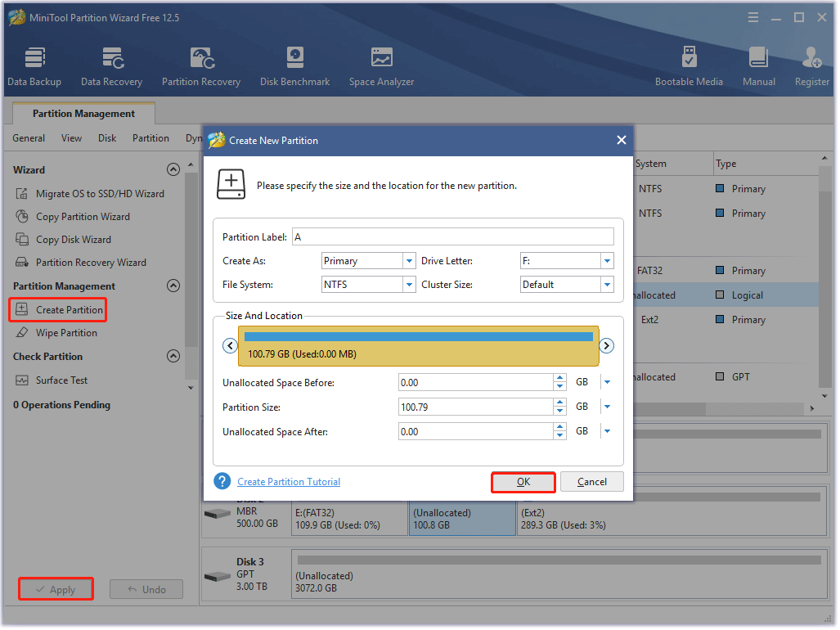Viewport: 840px width, 630px height.
Task: Create Bootable Media
Action: pyautogui.click(x=690, y=67)
